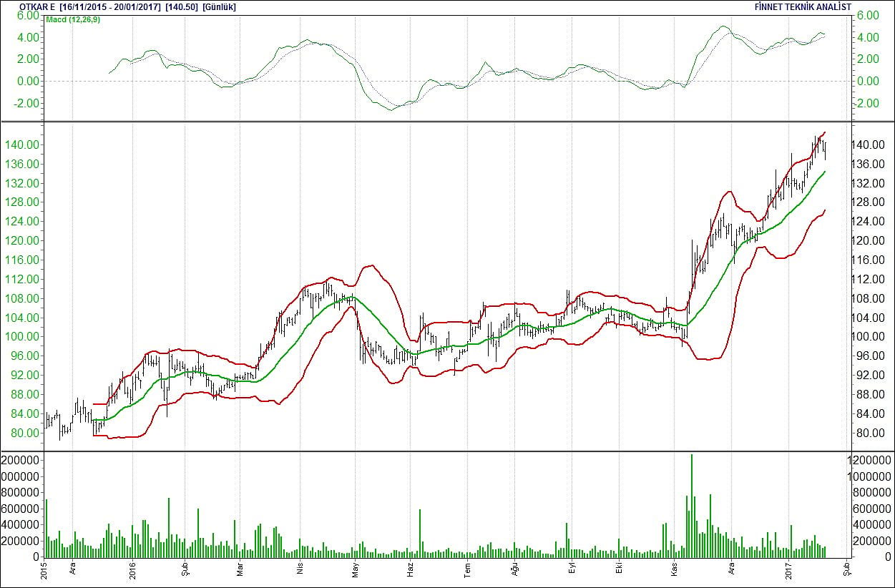895x588 pixels.
Task: Select the Macd (12,26,9) indicator label
Action: pos(74,19)
